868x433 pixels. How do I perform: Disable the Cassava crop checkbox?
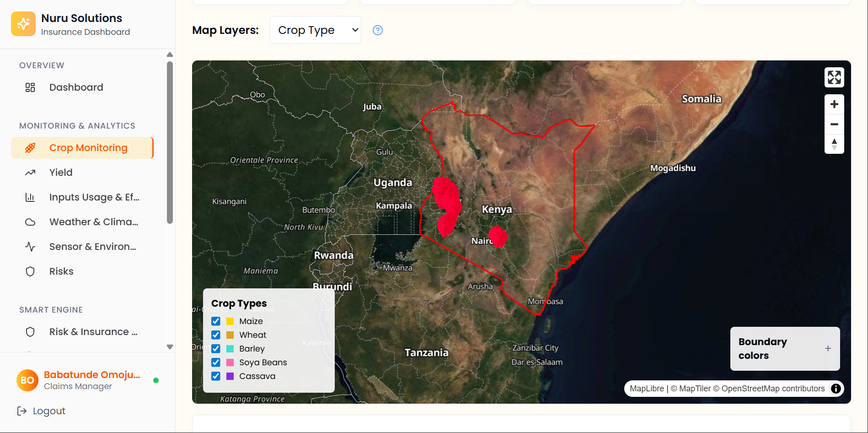pos(216,376)
